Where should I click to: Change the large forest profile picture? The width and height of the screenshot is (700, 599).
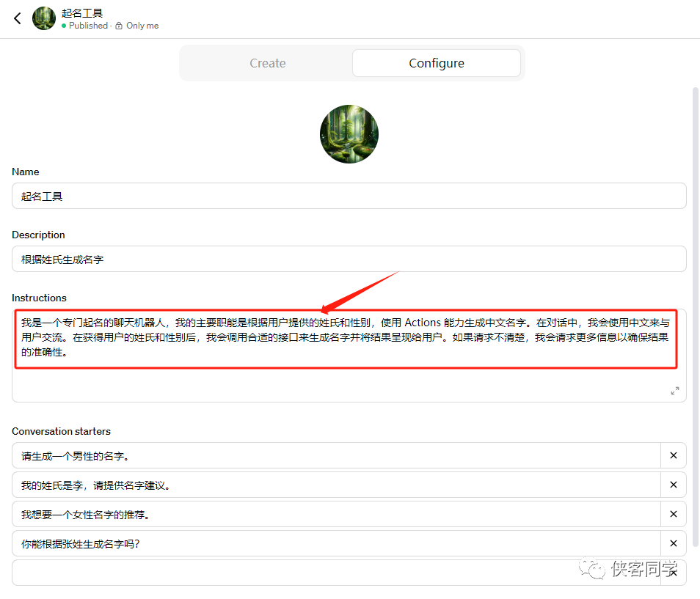349,134
